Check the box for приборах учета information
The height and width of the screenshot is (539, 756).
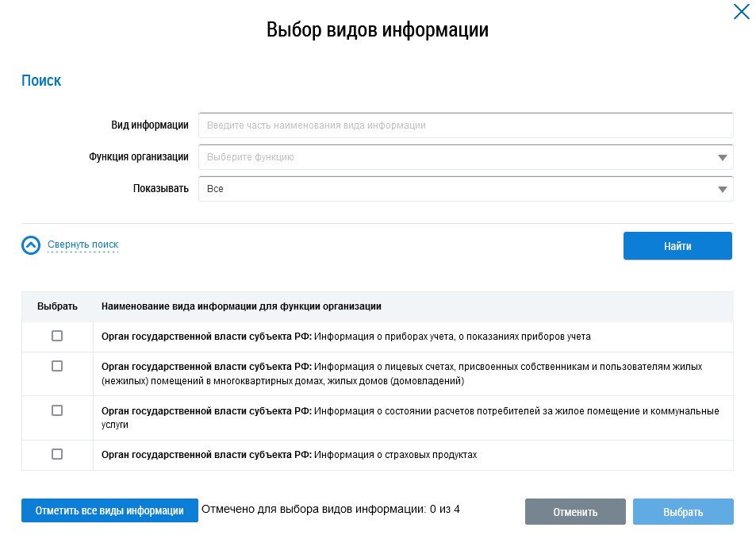coord(57,336)
